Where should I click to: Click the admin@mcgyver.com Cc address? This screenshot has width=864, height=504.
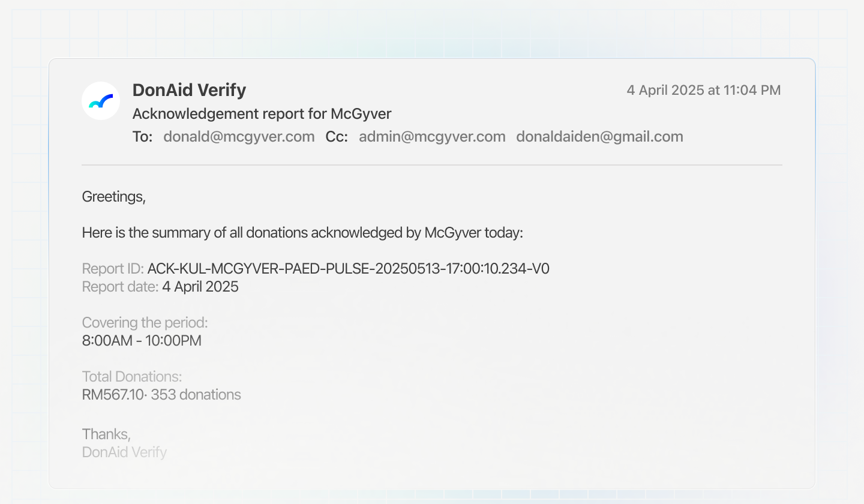[x=432, y=137]
